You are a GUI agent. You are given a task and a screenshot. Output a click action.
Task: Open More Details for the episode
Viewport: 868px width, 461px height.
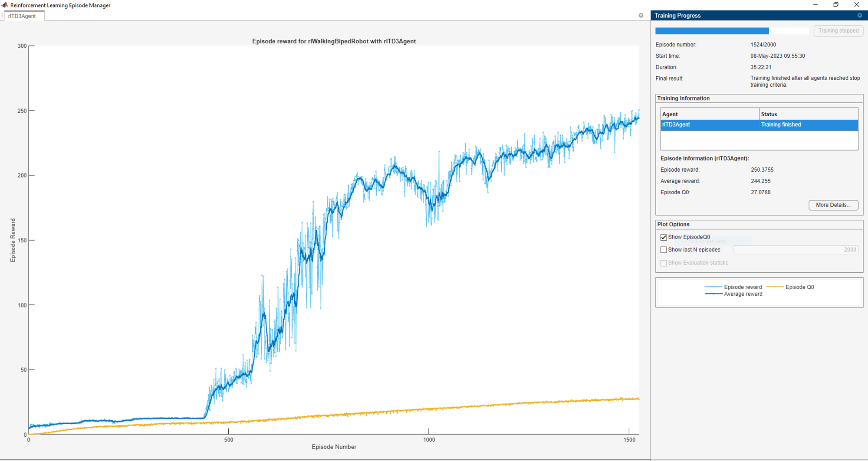click(x=833, y=205)
